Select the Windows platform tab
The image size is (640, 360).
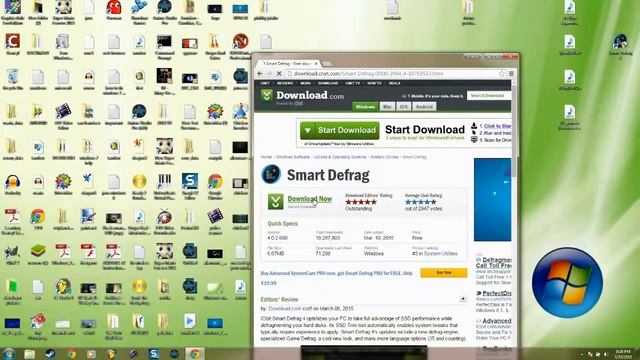tap(365, 107)
